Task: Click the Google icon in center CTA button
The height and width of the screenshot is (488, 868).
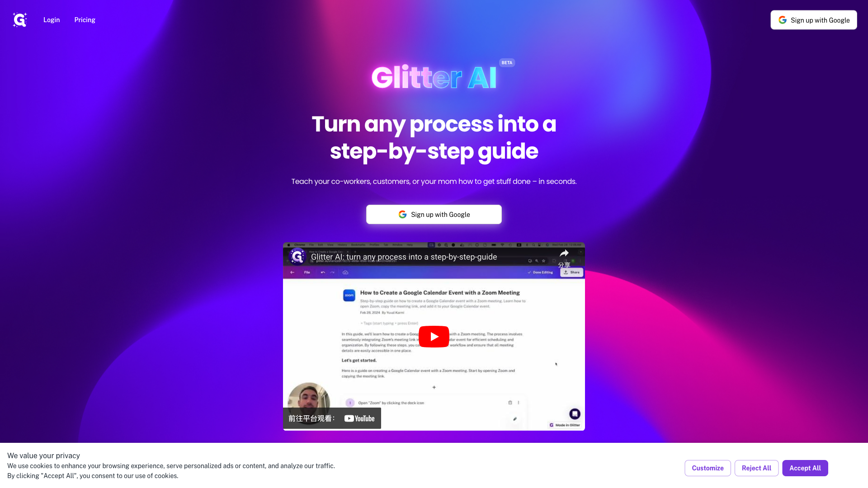Action: coord(402,215)
